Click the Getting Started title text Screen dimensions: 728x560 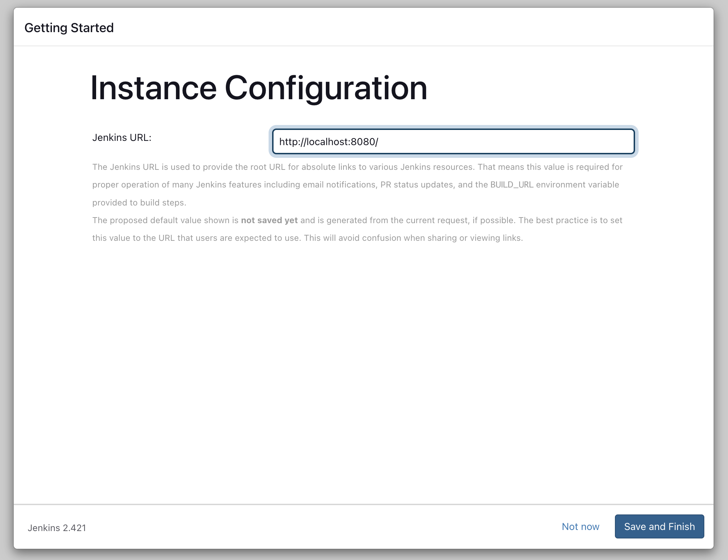click(x=69, y=28)
